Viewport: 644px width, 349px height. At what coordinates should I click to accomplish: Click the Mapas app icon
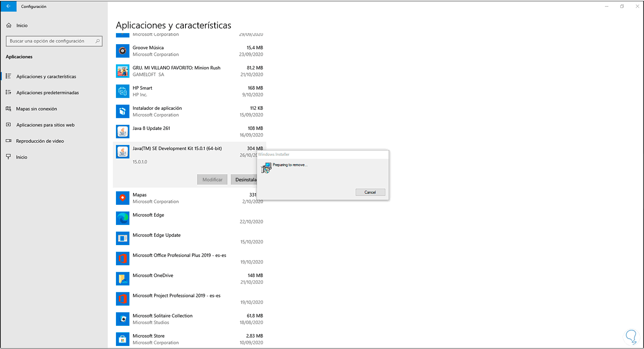coord(123,198)
